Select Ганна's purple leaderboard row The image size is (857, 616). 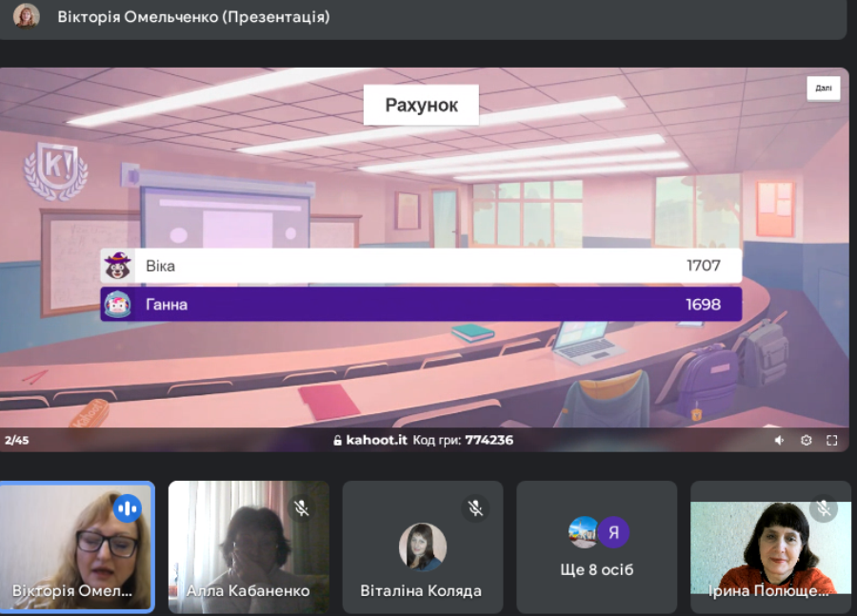(x=421, y=305)
